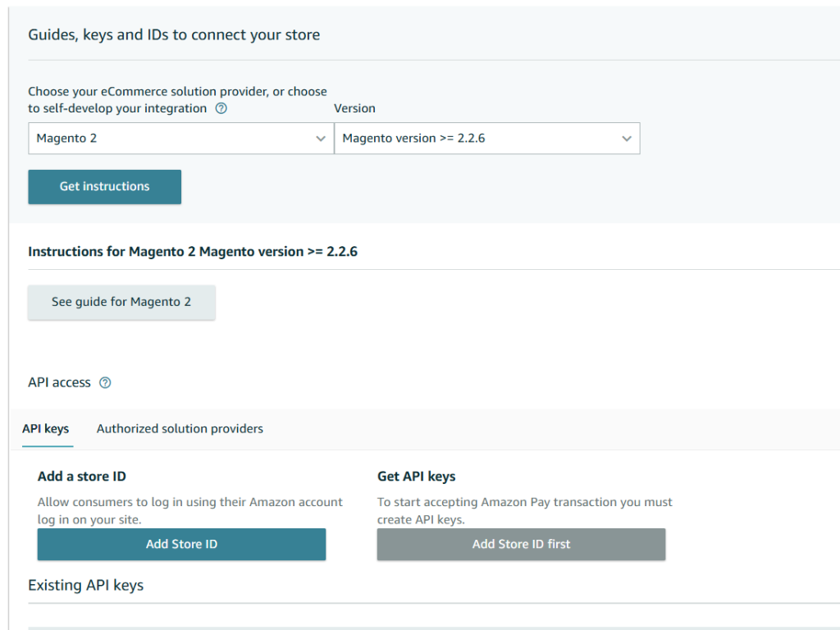840x630 pixels.
Task: Click the API access label text
Action: click(59, 383)
